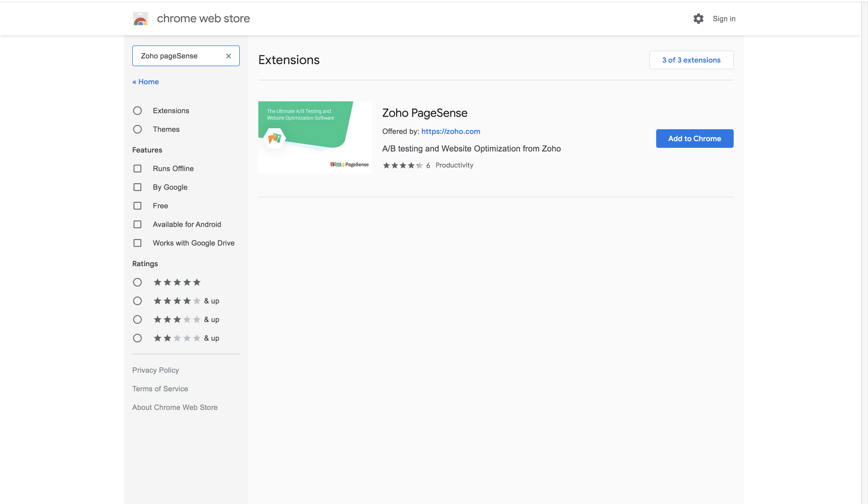Viewport: 868px width, 504px height.
Task: Choose two stars & up rating
Action: [137, 338]
